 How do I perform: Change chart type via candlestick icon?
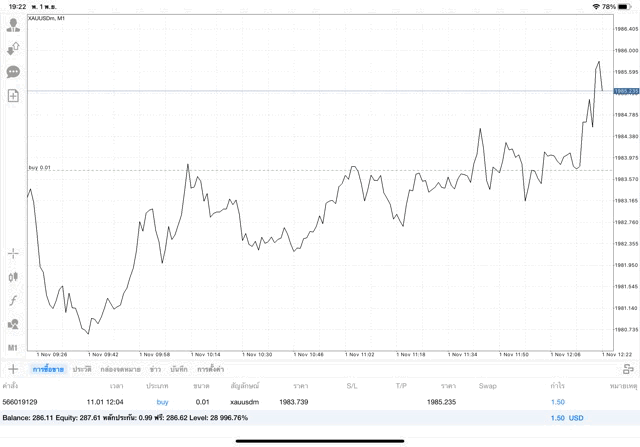click(x=13, y=277)
